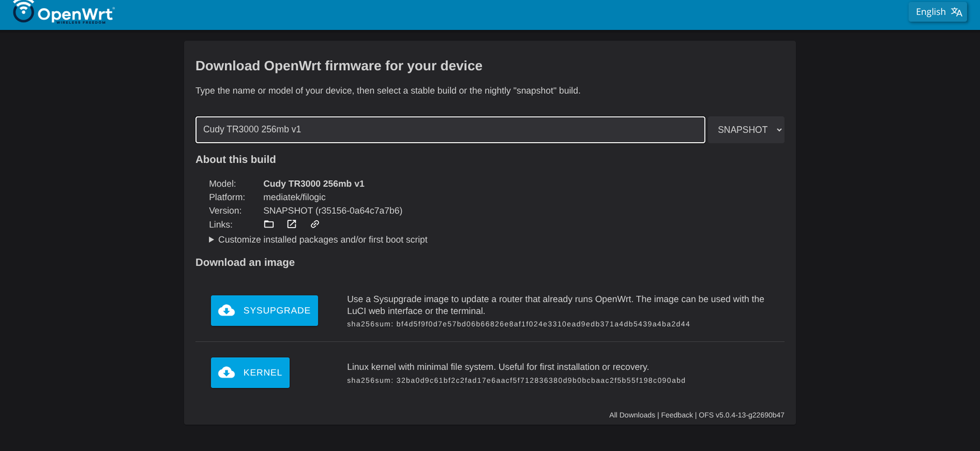Focus the device name search field
This screenshot has width=980, height=451.
[x=450, y=130]
